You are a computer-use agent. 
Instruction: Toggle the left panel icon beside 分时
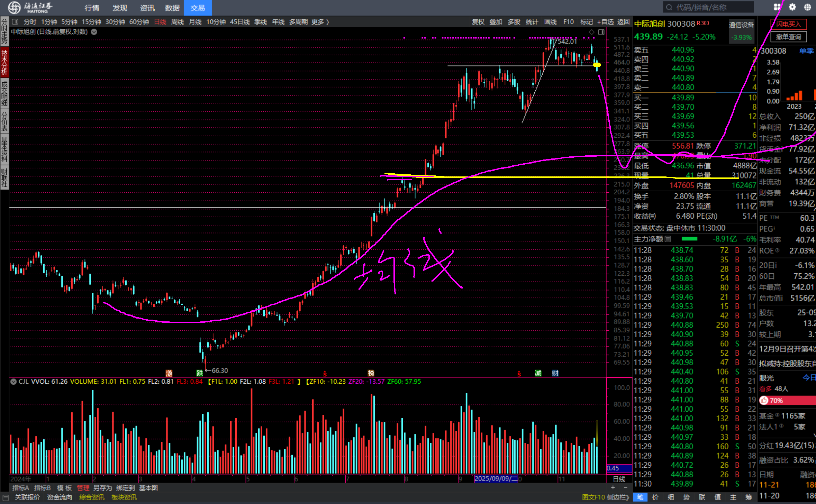[15, 22]
